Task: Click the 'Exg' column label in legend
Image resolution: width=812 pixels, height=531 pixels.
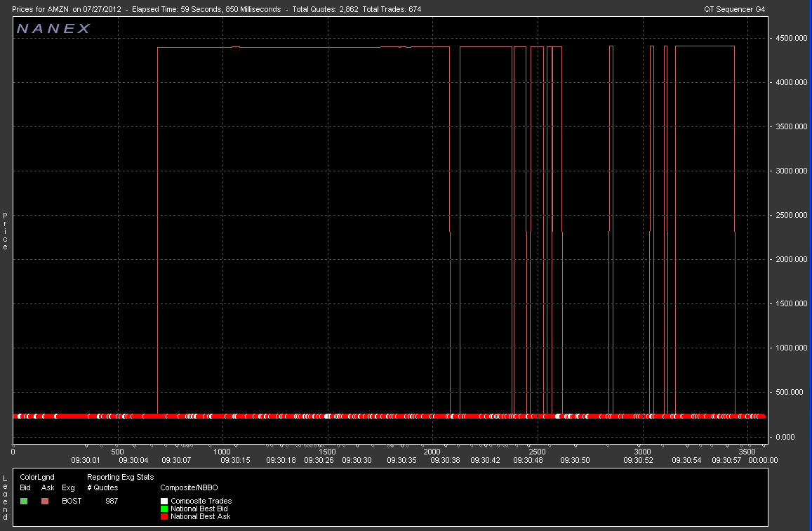Action: click(68, 487)
